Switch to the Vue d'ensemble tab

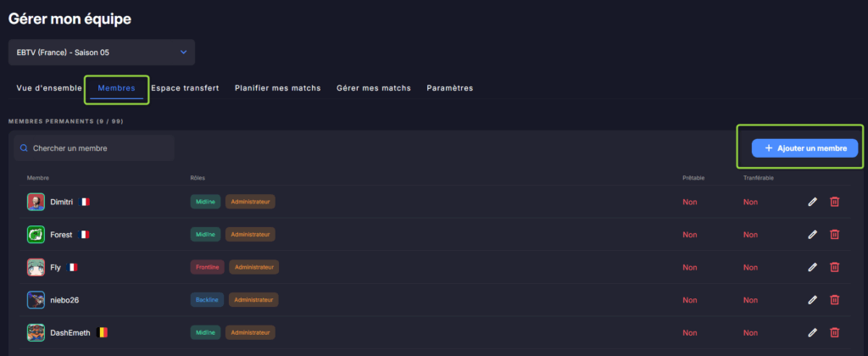click(49, 88)
